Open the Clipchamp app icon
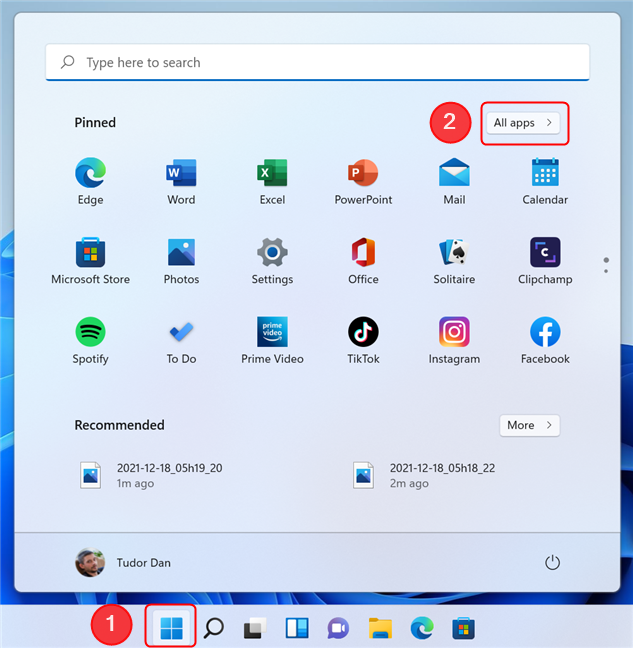633x648 pixels. point(545,261)
